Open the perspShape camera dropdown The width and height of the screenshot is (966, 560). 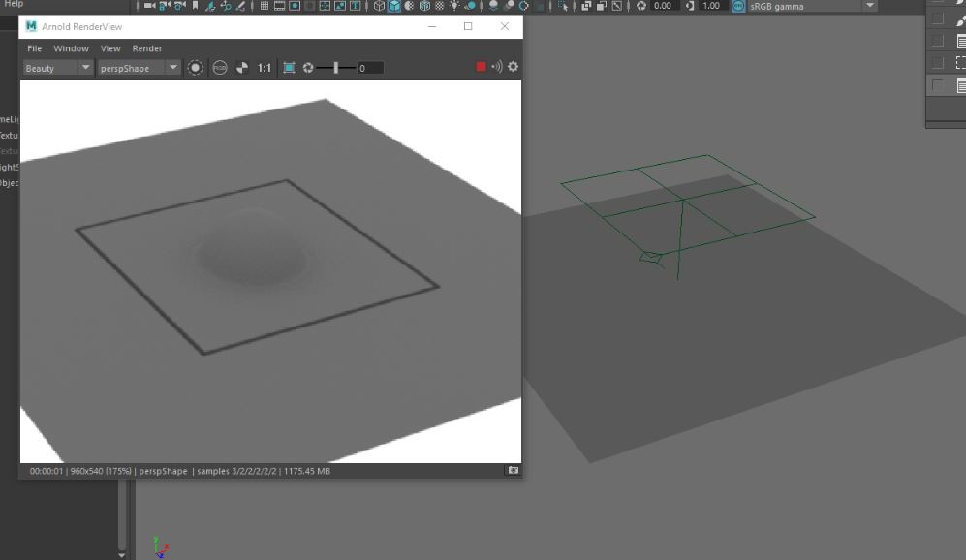140,68
